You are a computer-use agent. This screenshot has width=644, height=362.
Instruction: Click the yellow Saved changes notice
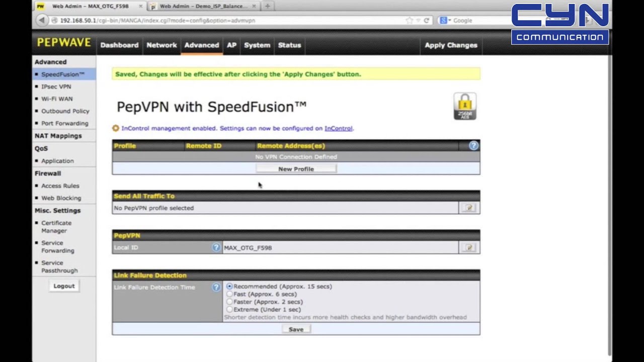pos(296,74)
